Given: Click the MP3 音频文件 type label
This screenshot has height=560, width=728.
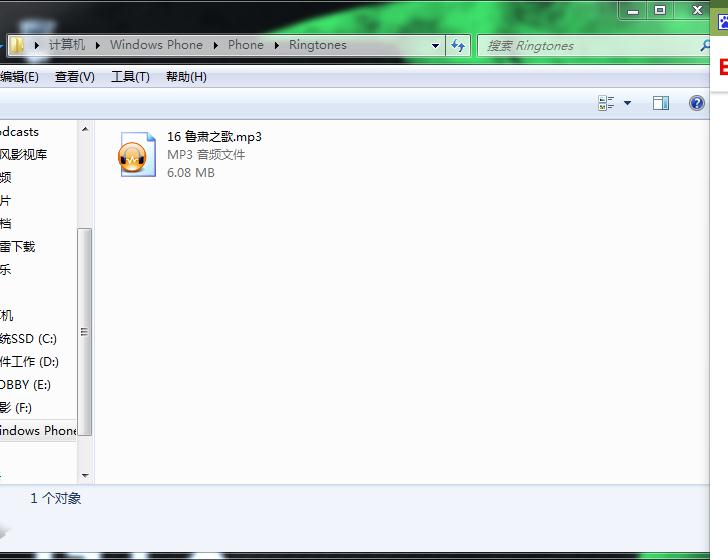Looking at the screenshot, I should pyautogui.click(x=206, y=155).
